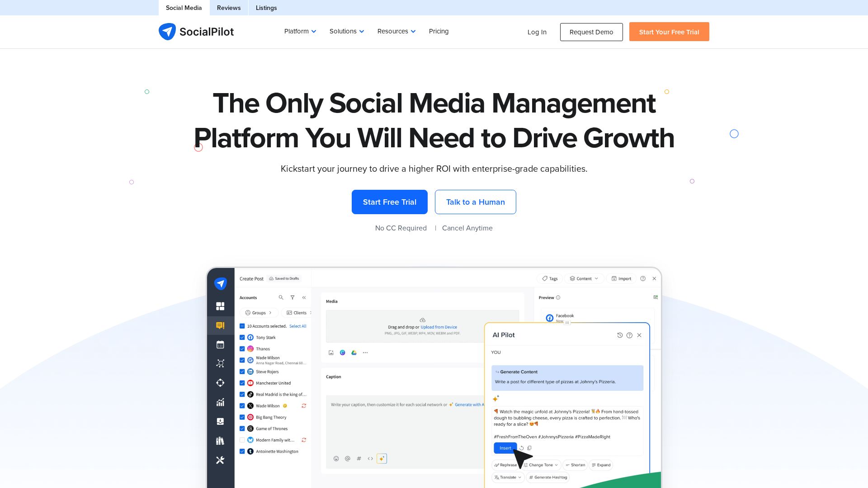Click the regenerate icon next to Insert
This screenshot has width=868, height=488.
pos(521,448)
